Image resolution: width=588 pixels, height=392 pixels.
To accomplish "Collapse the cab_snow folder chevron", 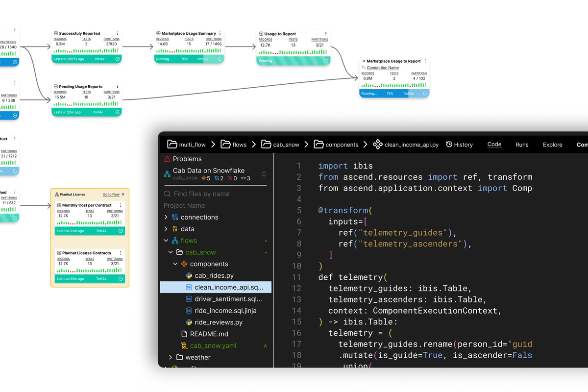I will point(171,252).
